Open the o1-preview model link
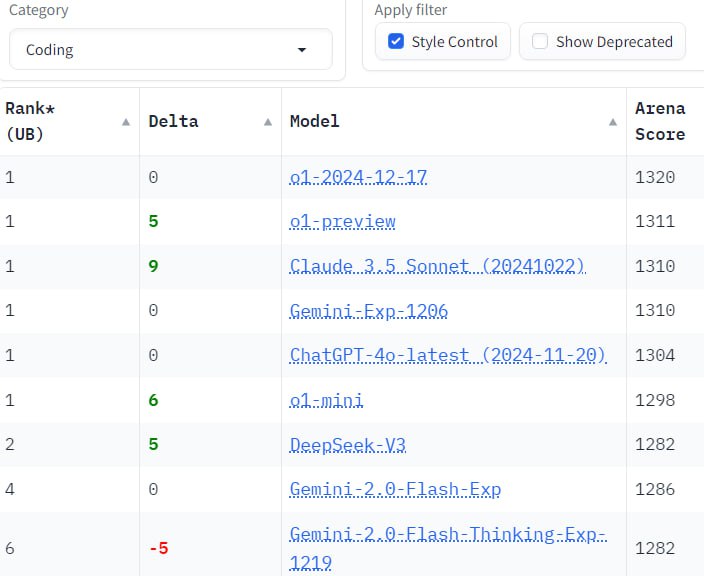704x576 pixels. (x=343, y=222)
